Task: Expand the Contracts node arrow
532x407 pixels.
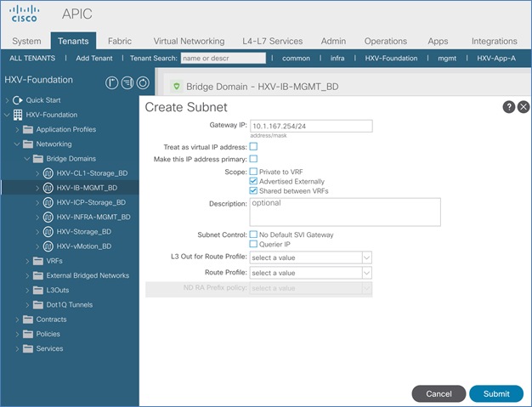Action: [17, 319]
